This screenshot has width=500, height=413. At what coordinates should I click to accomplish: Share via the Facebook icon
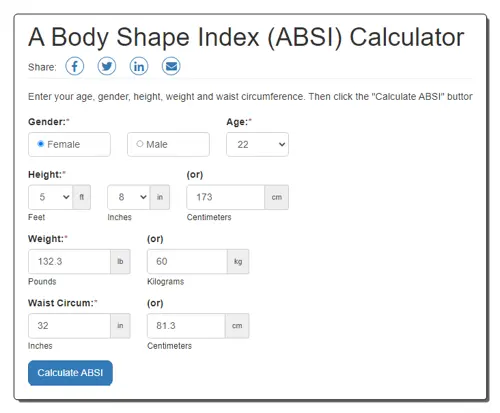[74, 66]
